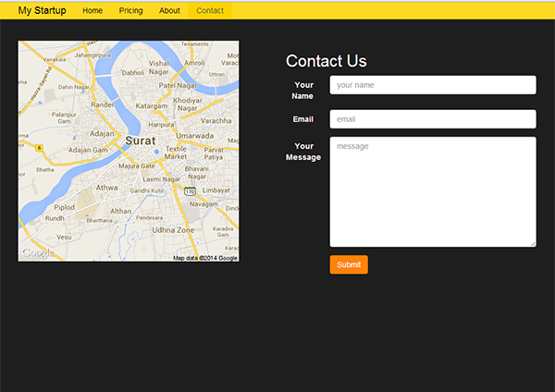Select the Contact nav item
This screenshot has height=392, width=555.
tap(210, 10)
